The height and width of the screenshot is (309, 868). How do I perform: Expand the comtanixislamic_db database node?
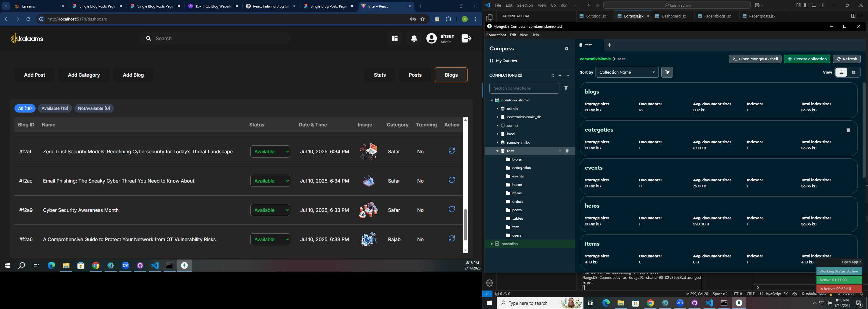pyautogui.click(x=497, y=117)
